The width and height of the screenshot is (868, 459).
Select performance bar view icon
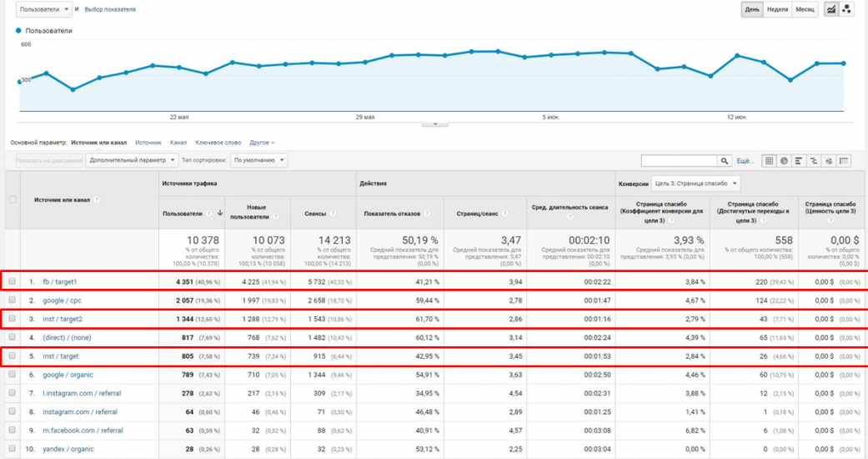[x=799, y=161]
